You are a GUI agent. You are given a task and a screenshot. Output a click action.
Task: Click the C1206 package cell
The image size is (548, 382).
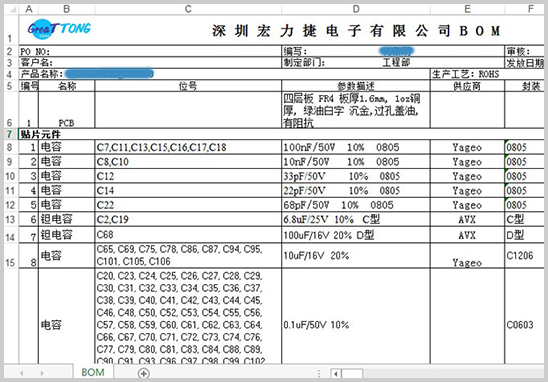524,256
